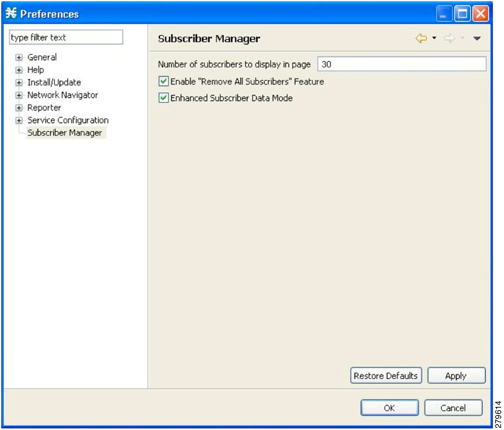Click the Restore Defaults button
The height and width of the screenshot is (430, 504).
click(x=386, y=376)
